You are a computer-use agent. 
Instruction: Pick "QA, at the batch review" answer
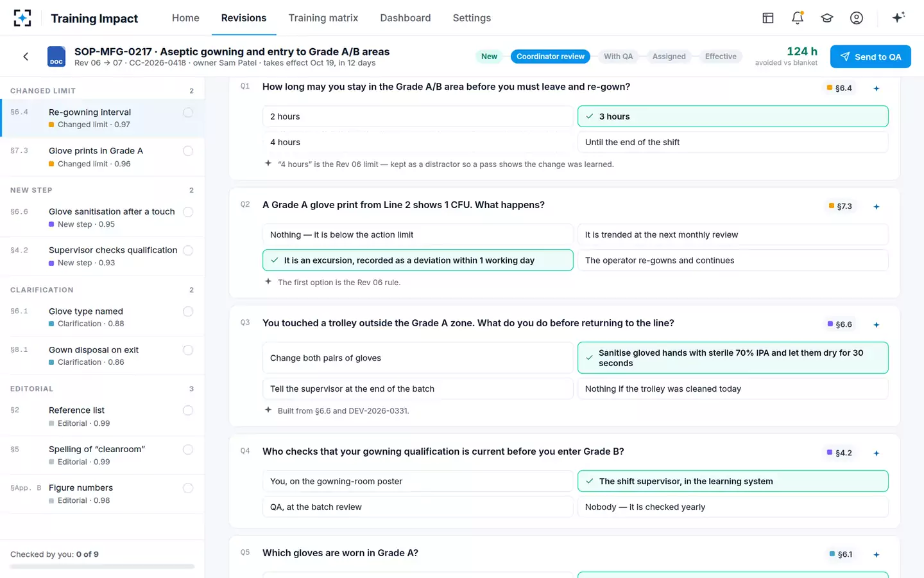pyautogui.click(x=418, y=507)
